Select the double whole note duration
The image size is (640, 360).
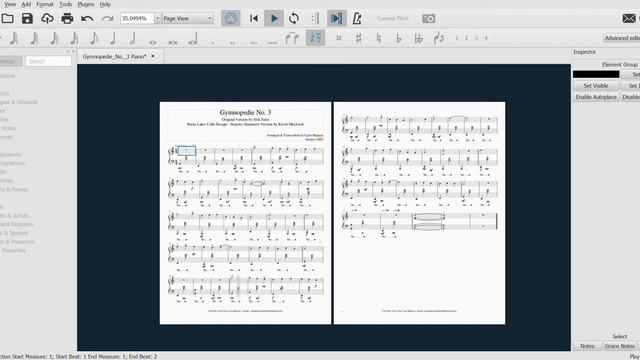coord(173,42)
